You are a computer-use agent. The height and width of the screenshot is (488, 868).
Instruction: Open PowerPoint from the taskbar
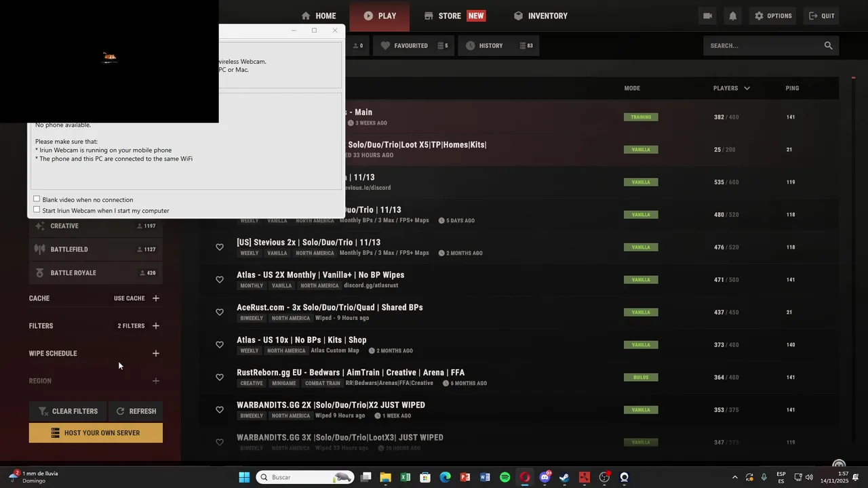(465, 477)
